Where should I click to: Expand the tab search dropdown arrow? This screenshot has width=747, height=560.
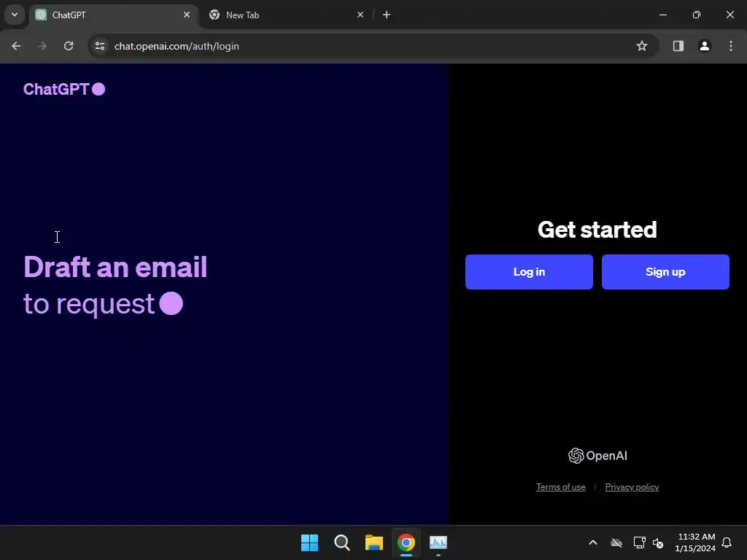tap(15, 15)
